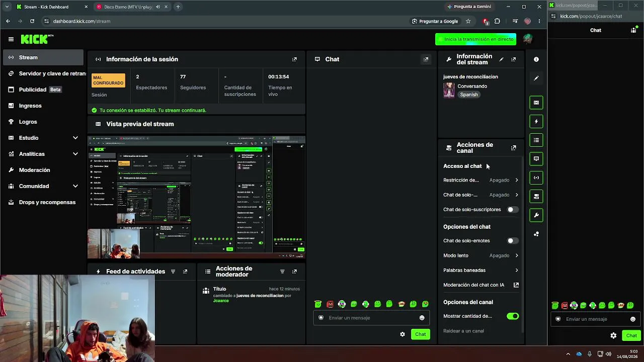Open the Chat de solo-... Apagado setting
644x362 pixels.
(x=481, y=195)
